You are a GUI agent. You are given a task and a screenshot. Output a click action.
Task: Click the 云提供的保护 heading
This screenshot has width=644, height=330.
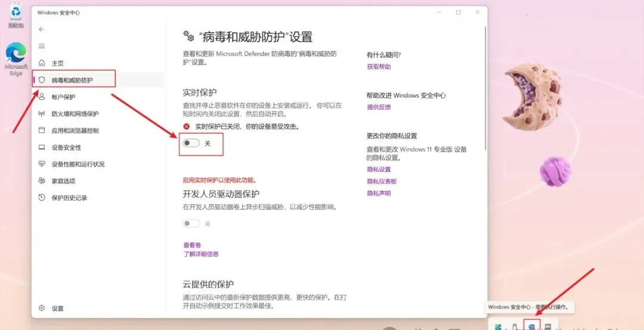pos(208,285)
